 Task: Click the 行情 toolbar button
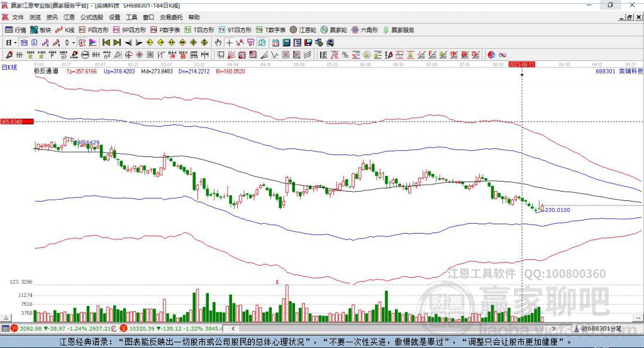(16, 30)
